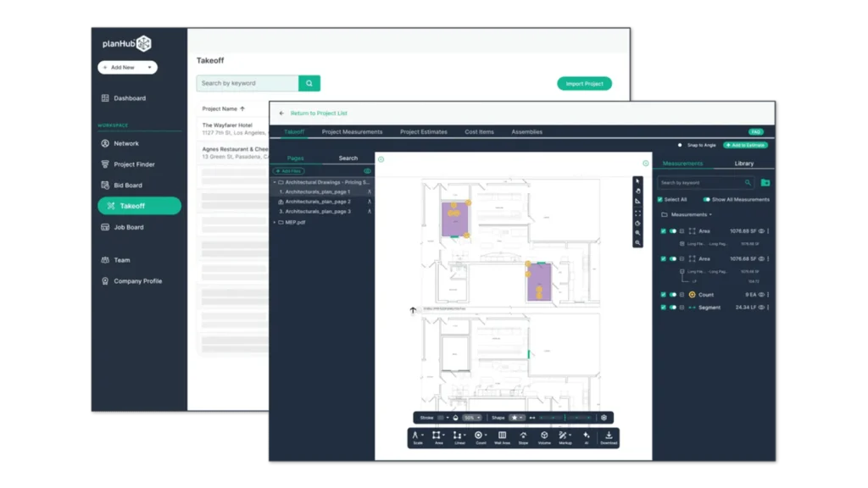
Task: Switch to Project Estimates tab
Action: [423, 132]
